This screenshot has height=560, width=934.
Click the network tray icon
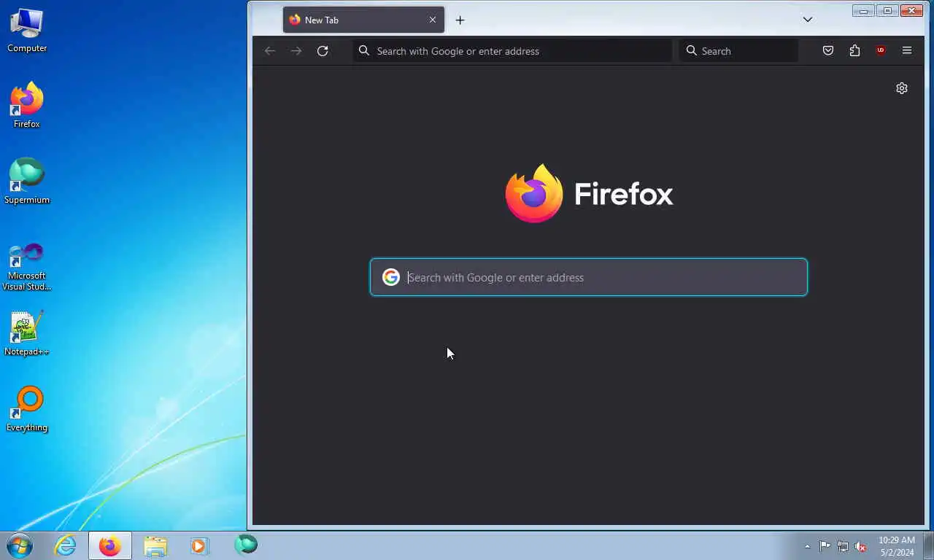click(843, 545)
